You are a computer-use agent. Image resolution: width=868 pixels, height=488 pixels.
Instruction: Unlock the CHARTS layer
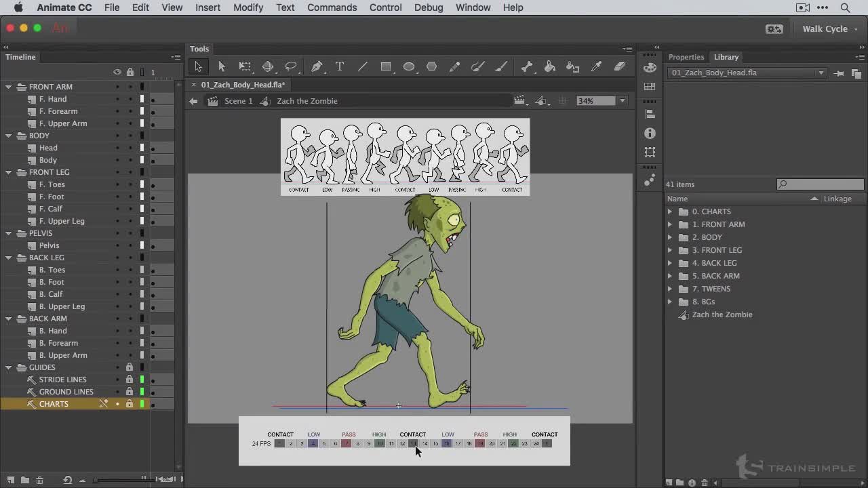point(130,404)
